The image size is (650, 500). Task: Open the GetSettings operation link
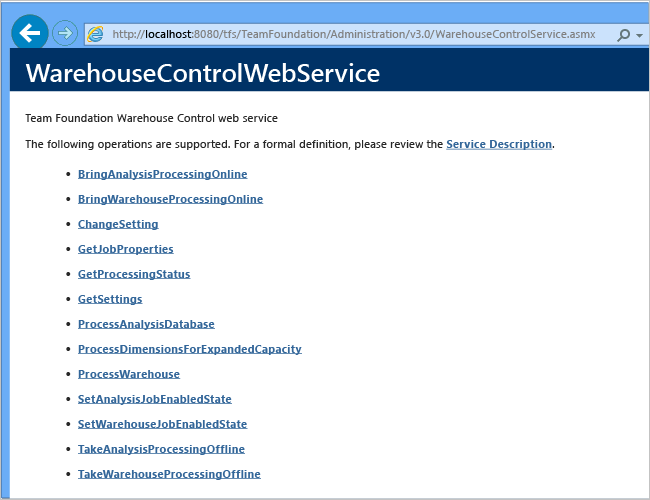(110, 299)
